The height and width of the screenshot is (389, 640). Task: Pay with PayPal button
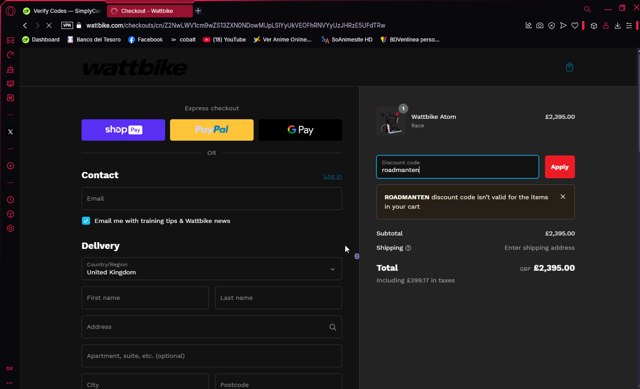pos(211,130)
